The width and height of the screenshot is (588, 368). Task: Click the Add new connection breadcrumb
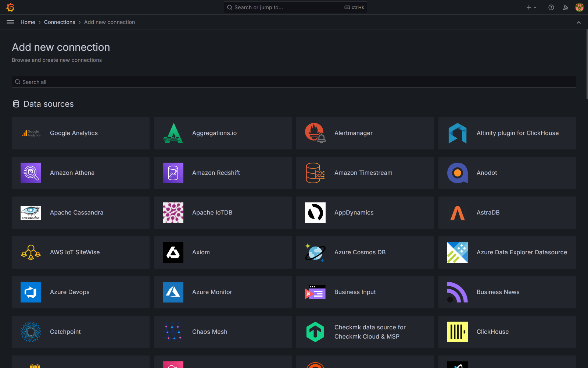110,22
